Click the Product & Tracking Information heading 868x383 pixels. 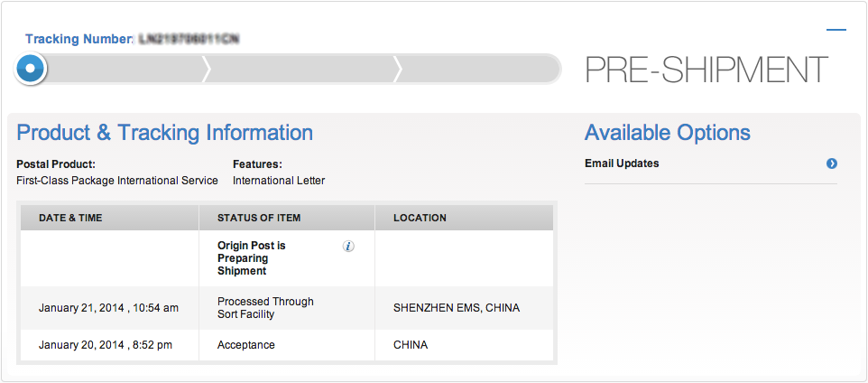click(x=165, y=133)
